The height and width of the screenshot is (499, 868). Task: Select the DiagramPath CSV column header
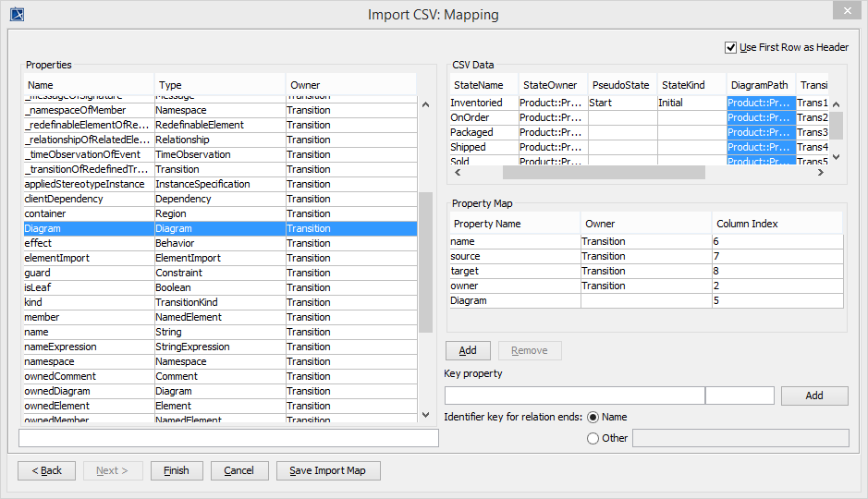point(761,85)
